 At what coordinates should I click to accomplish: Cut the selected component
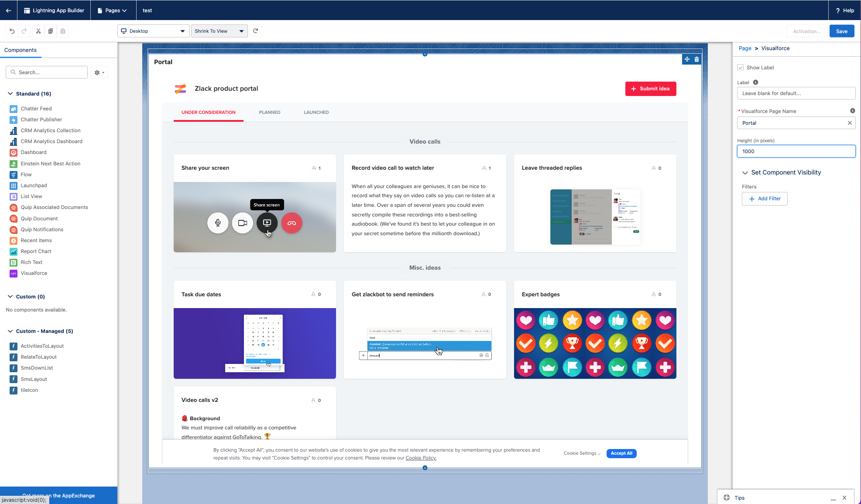(38, 31)
